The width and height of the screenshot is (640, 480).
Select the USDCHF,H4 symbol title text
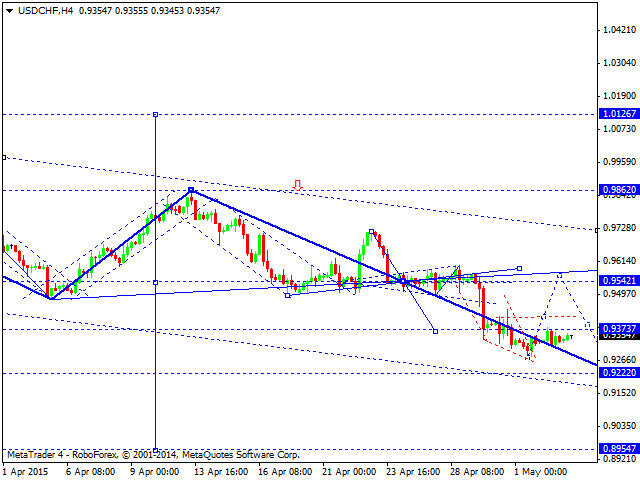[x=46, y=11]
